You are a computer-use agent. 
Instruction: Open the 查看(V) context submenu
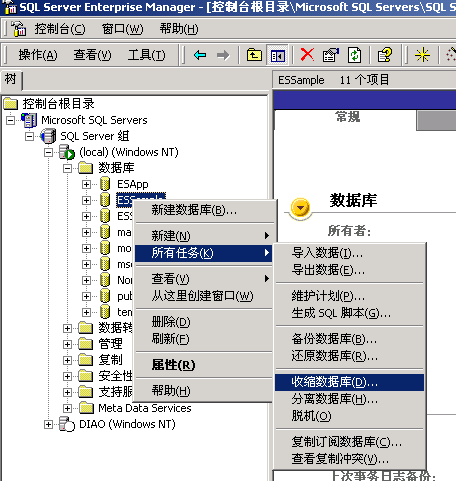point(204,279)
